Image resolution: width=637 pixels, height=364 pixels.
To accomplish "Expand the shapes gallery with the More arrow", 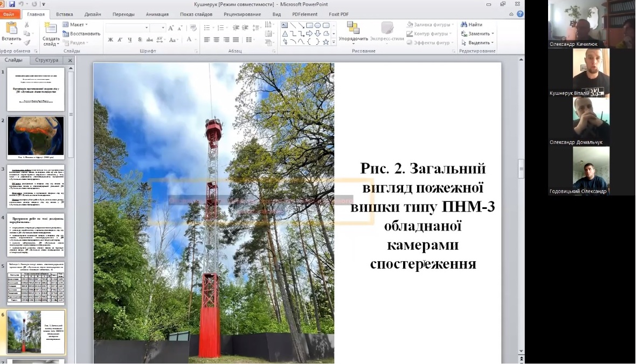I will coord(334,42).
